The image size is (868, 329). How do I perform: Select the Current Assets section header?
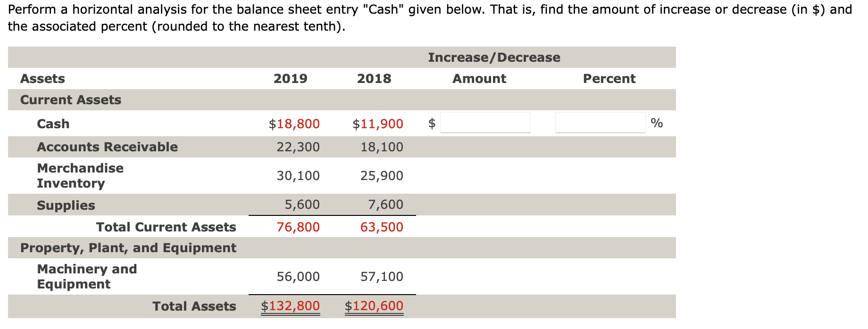point(70,99)
